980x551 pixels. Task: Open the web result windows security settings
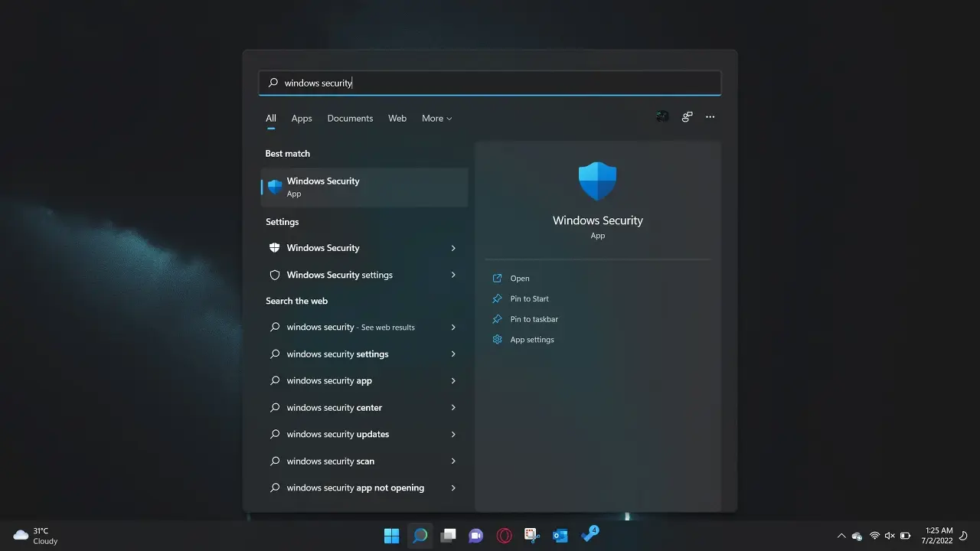tap(364, 354)
